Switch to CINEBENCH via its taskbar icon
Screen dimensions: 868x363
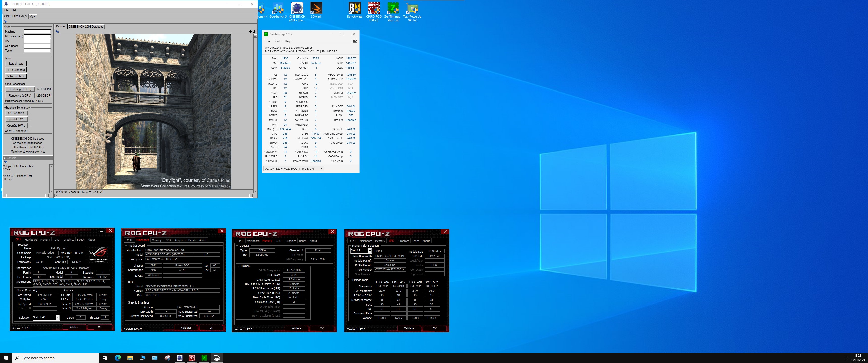tap(180, 358)
